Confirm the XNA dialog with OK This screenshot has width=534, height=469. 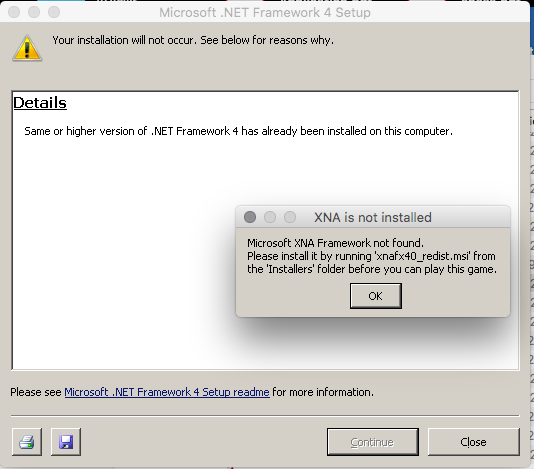[x=376, y=296]
